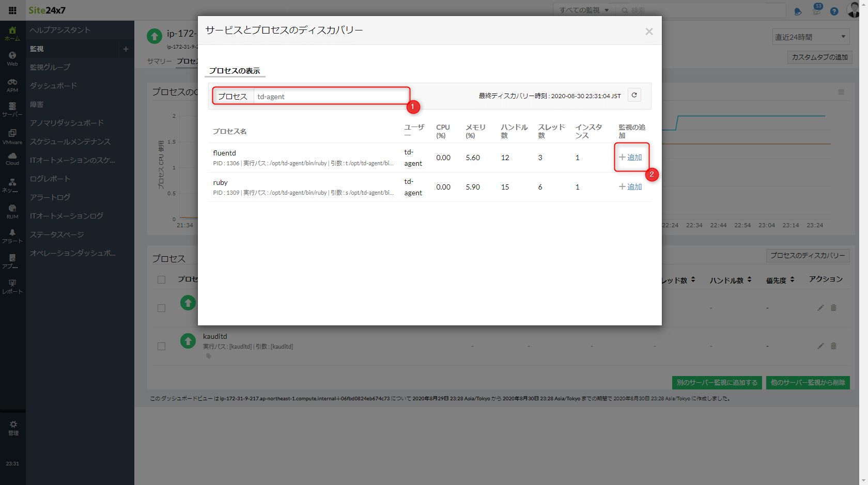Go to Home in the left sidebar
The width and height of the screenshot is (868, 485).
tap(12, 33)
